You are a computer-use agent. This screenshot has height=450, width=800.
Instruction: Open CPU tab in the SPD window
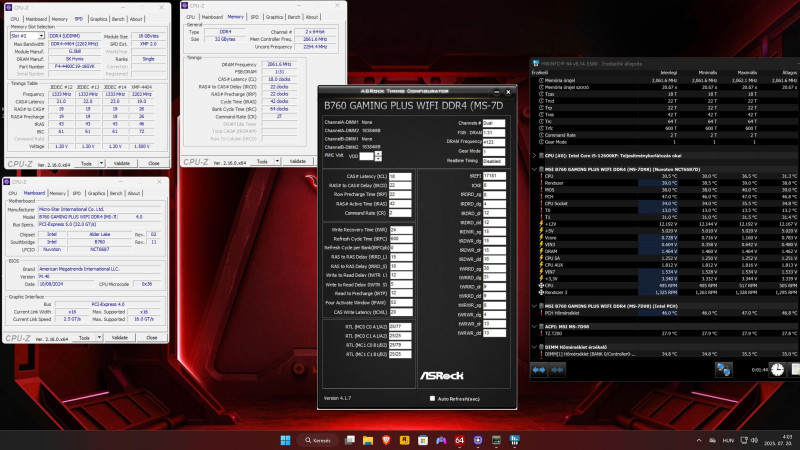point(15,19)
